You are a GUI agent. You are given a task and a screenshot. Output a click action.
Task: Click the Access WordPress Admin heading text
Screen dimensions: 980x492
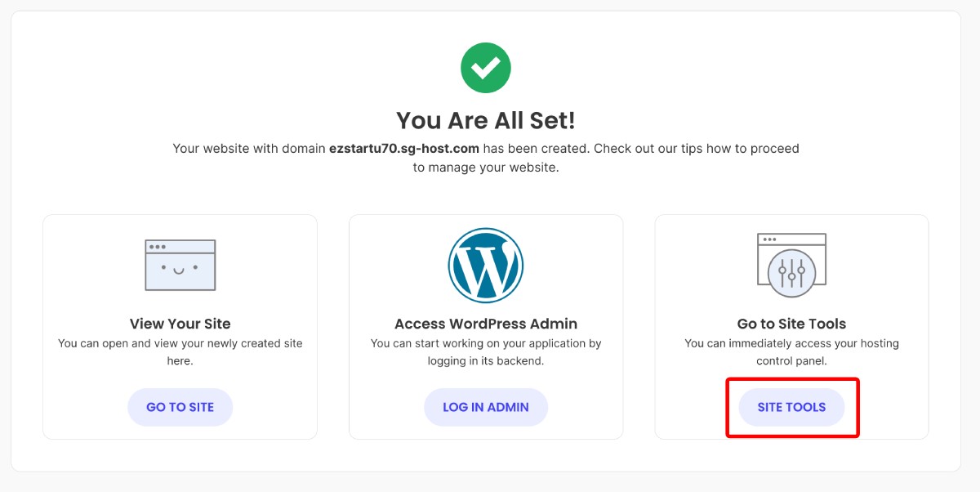(x=486, y=323)
